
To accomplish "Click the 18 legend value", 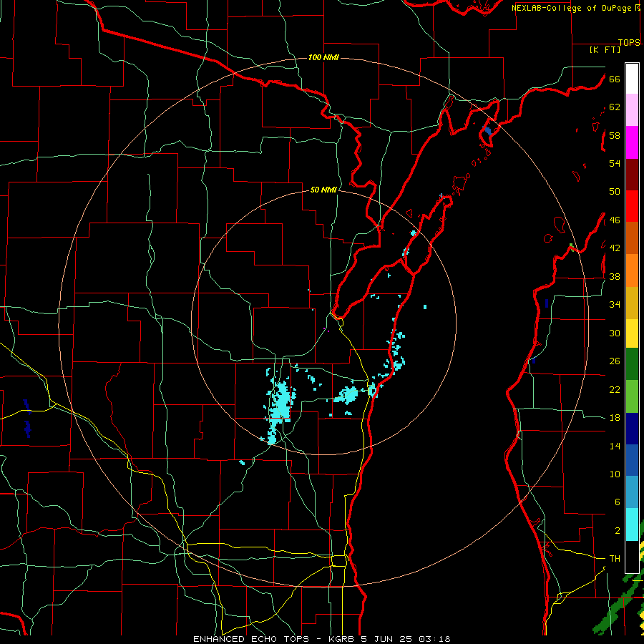I will (615, 418).
